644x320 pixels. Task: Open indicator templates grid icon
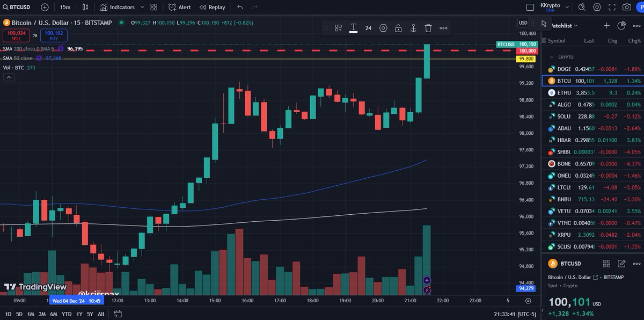click(x=154, y=8)
